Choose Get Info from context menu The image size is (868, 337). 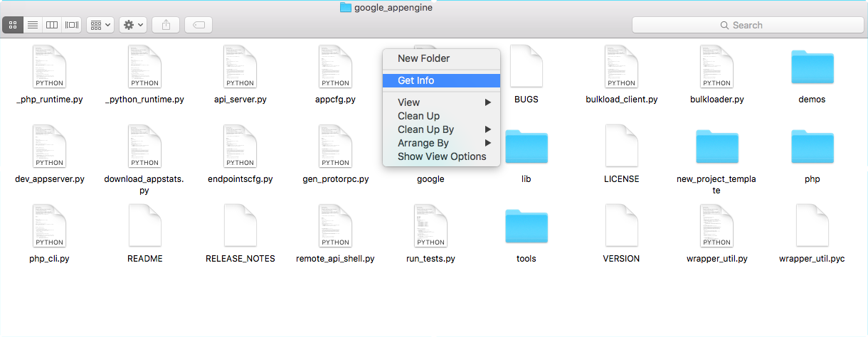click(441, 80)
